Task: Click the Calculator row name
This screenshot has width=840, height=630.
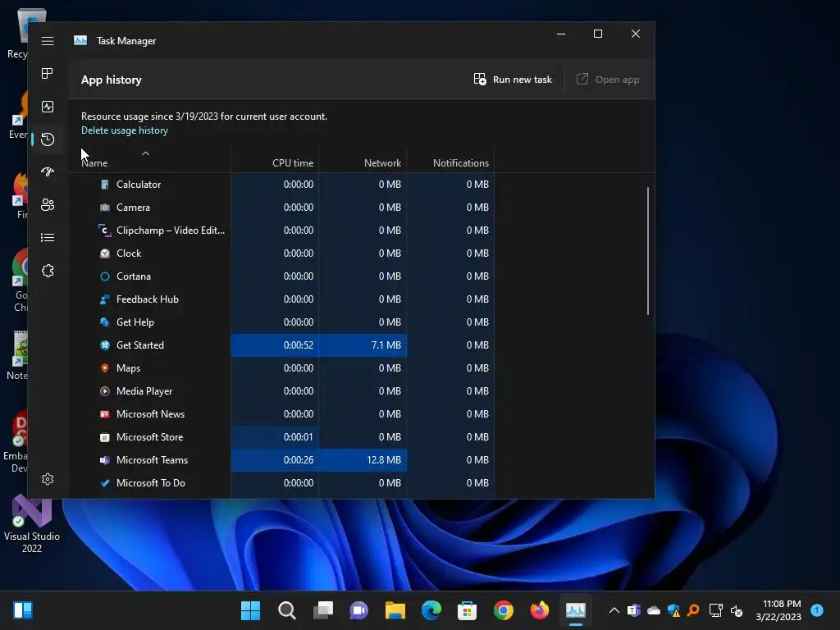Action: (138, 185)
